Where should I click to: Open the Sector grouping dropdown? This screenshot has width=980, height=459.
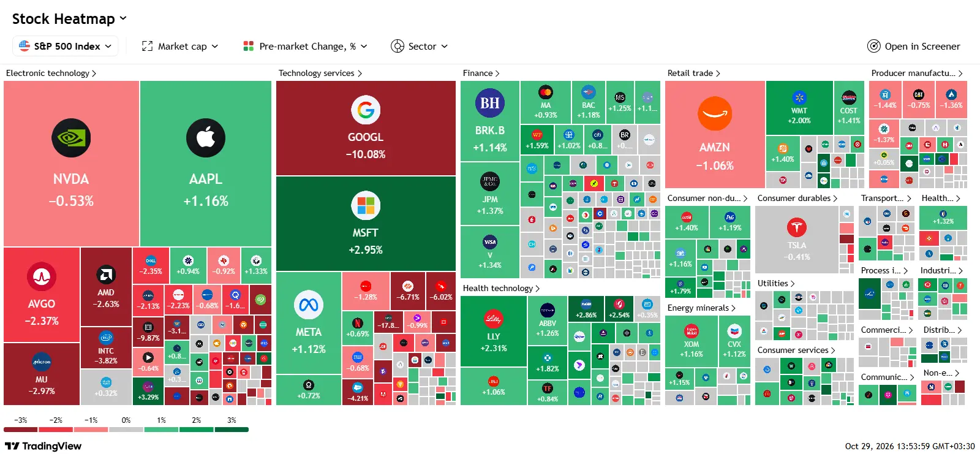(420, 46)
